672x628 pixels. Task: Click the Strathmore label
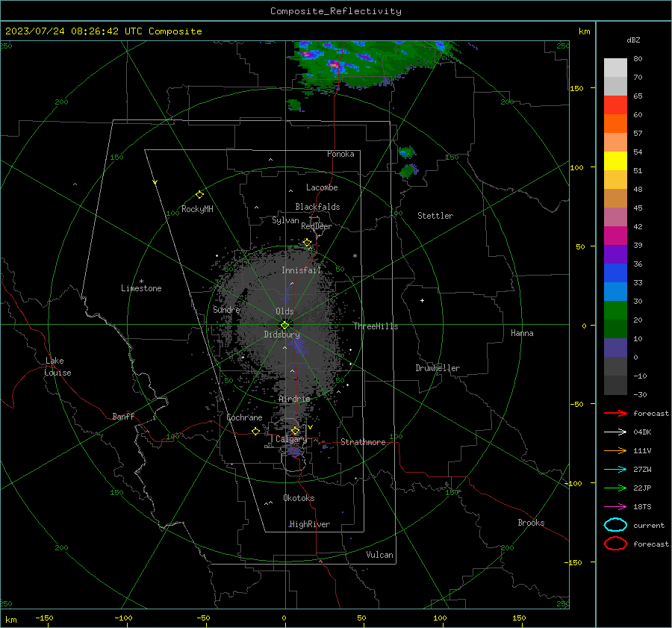pos(363,442)
